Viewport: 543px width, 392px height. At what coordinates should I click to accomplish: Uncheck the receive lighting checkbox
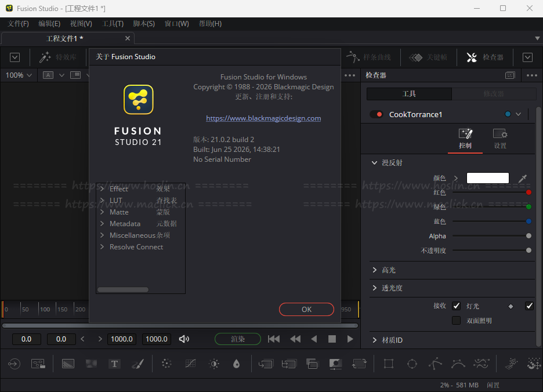[456, 306]
